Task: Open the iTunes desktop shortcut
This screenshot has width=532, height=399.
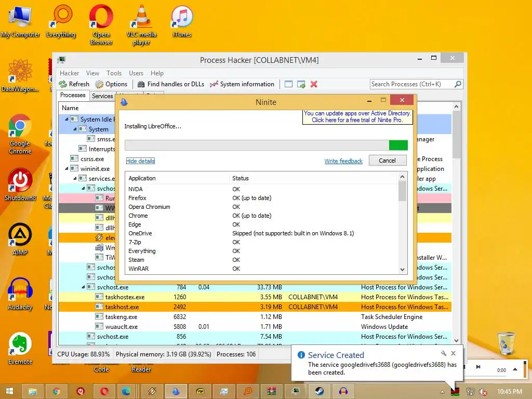Action: click(182, 22)
